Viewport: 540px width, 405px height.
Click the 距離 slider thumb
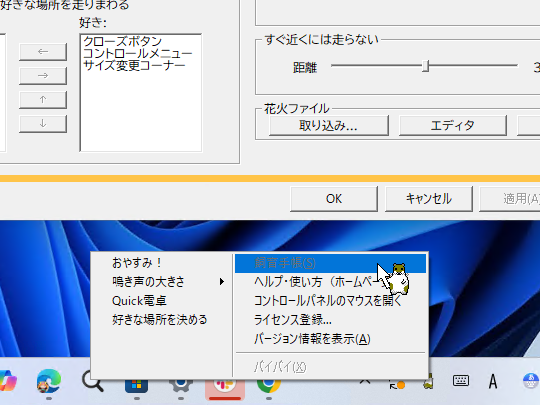426,66
